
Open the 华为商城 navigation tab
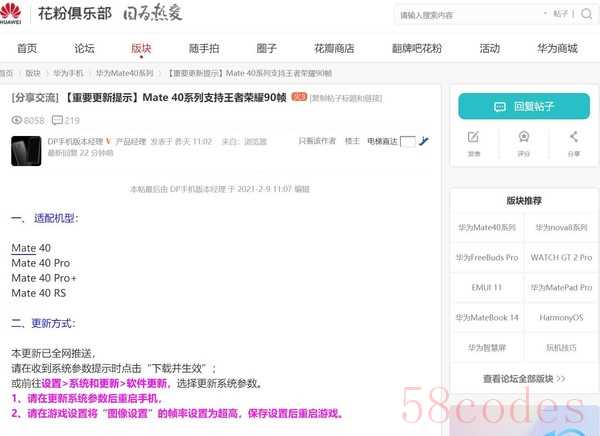(557, 48)
